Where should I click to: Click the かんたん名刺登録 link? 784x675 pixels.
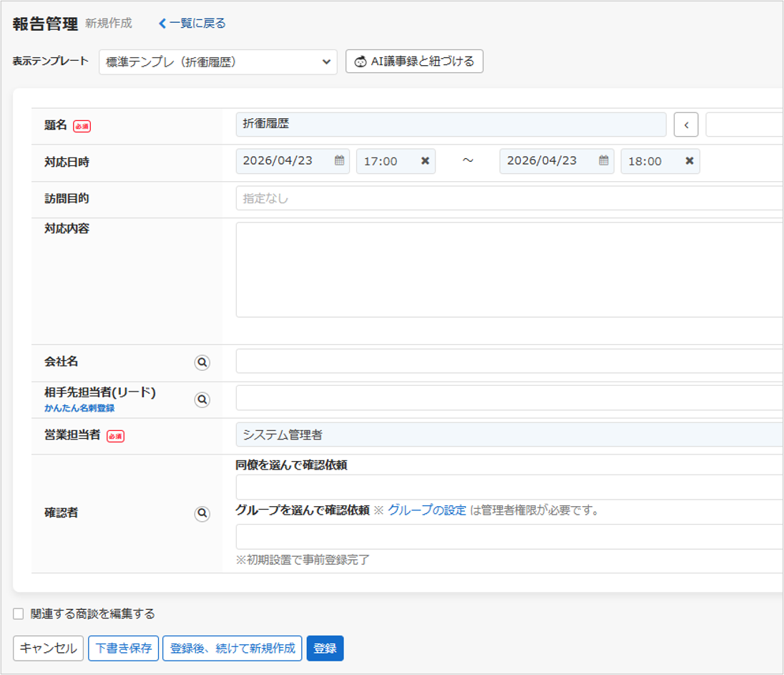click(x=79, y=408)
